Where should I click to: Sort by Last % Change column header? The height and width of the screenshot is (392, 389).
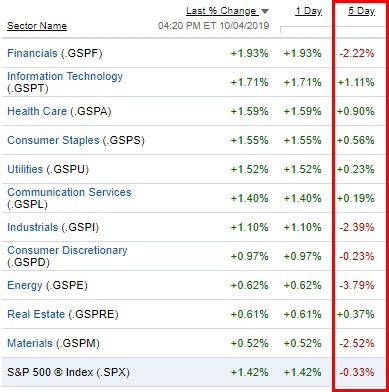[221, 11]
